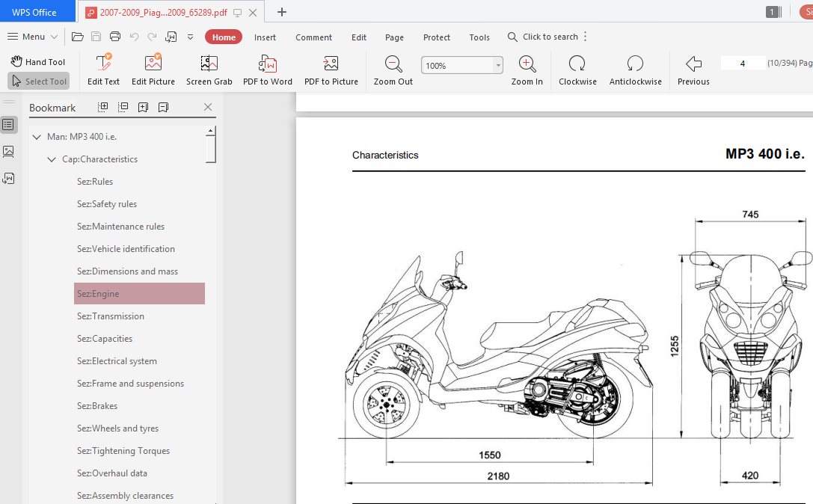Click the bookmark panel scrollbar thumb
813x504 pixels.
click(210, 149)
